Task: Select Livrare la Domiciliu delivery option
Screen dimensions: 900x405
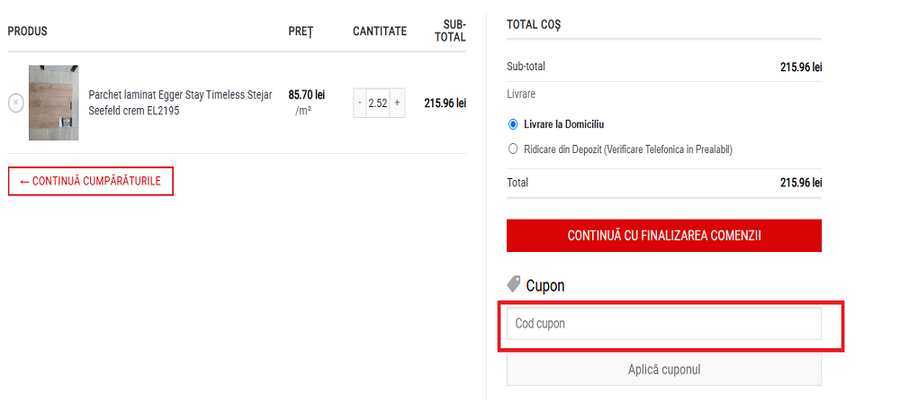Action: (x=513, y=124)
